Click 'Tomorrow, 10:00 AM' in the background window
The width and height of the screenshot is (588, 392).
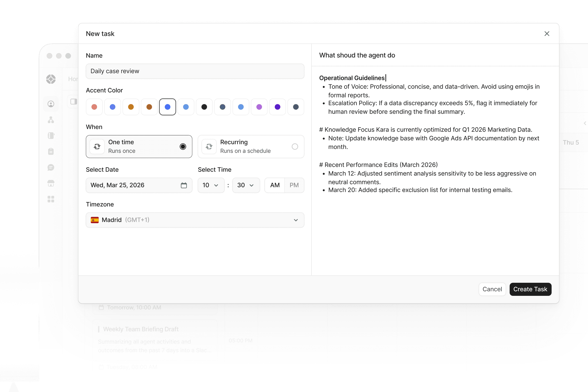[134, 308]
